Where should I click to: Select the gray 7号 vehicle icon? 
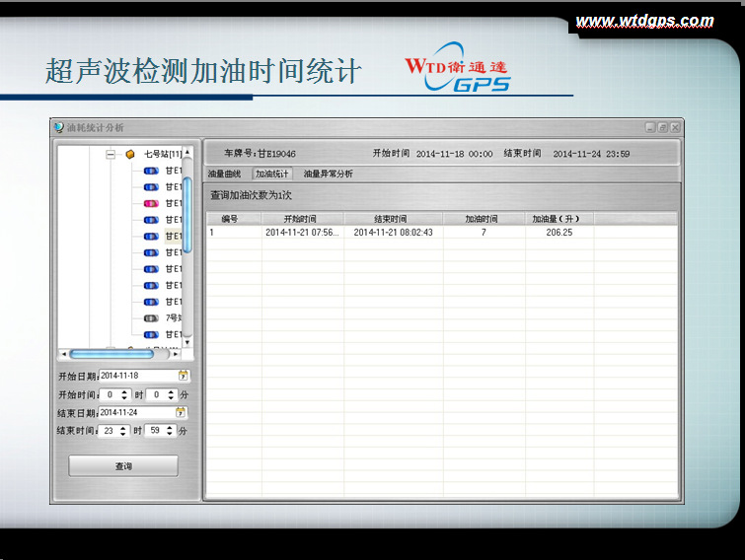(x=151, y=318)
